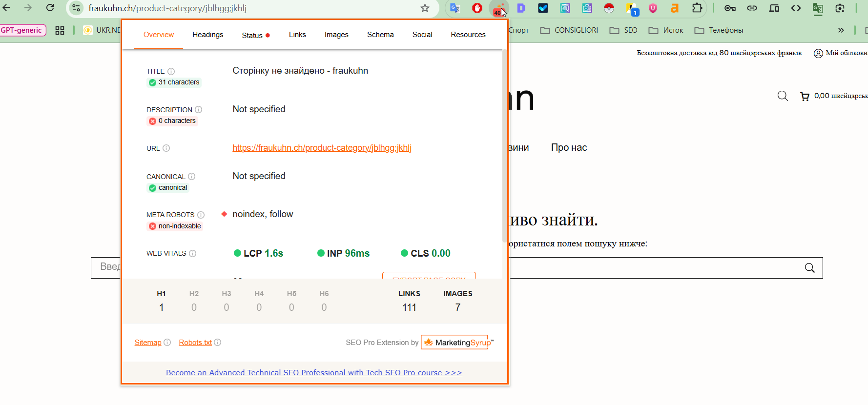Open the Social tab
Image resolution: width=868 pixels, height=405 pixels.
click(x=422, y=35)
